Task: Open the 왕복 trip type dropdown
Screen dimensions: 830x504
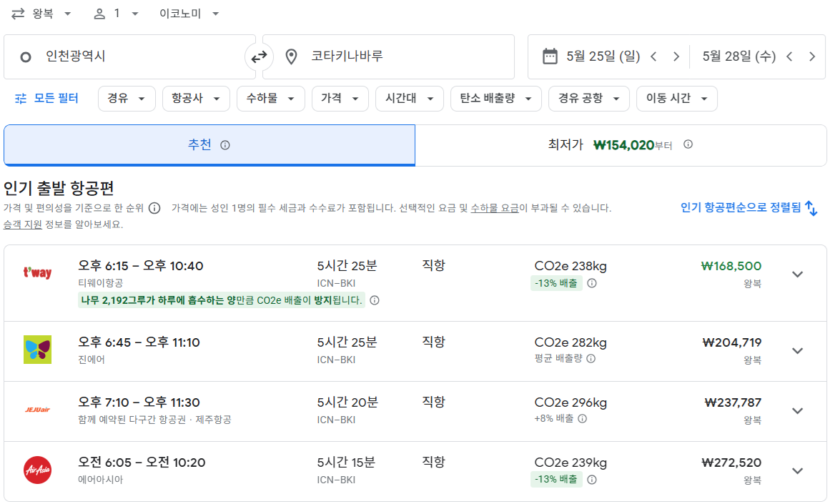Action: click(41, 14)
